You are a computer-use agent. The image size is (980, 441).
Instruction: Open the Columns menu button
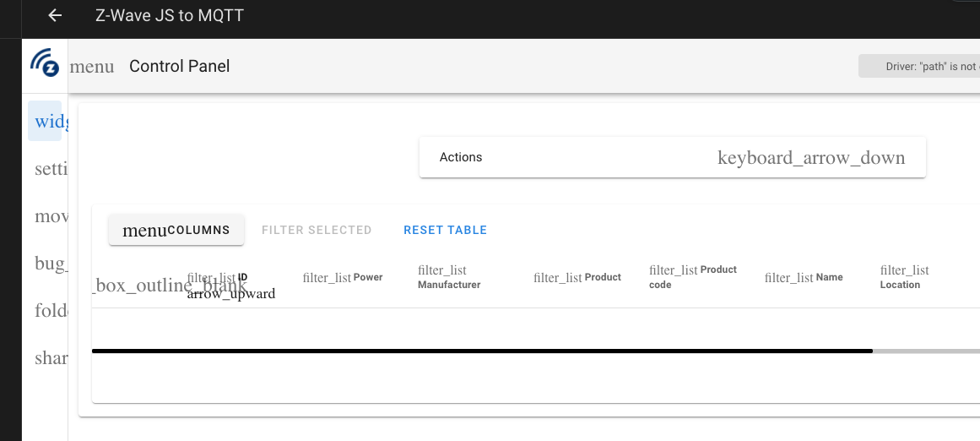pyautogui.click(x=176, y=230)
